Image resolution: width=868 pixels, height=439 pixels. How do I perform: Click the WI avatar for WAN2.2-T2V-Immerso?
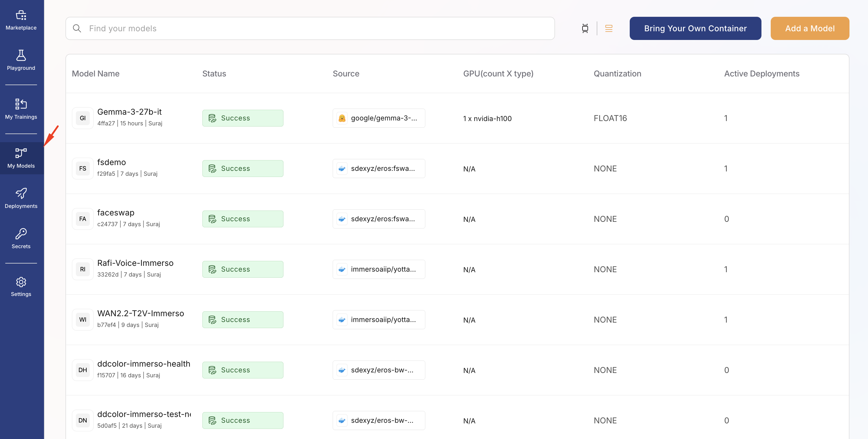point(83,320)
